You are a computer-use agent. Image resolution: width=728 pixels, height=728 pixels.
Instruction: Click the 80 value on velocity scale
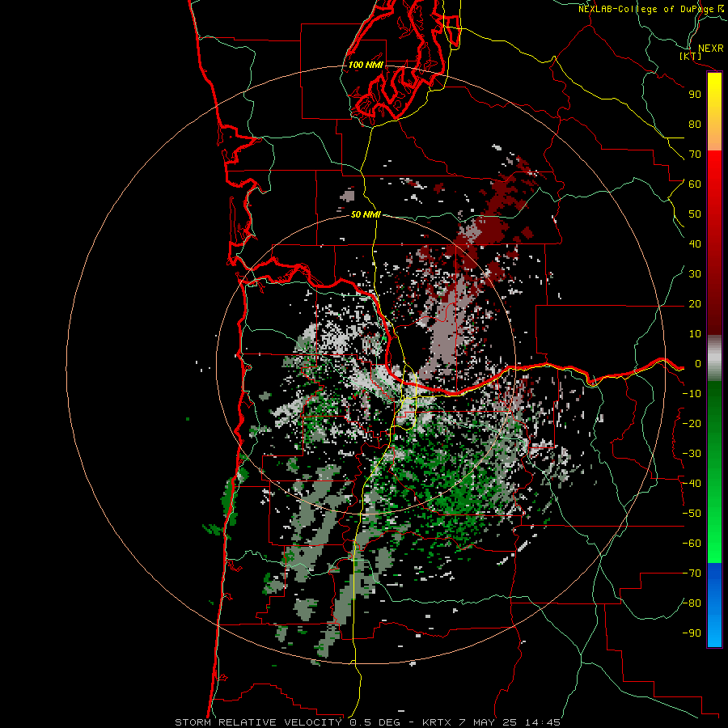(x=695, y=125)
